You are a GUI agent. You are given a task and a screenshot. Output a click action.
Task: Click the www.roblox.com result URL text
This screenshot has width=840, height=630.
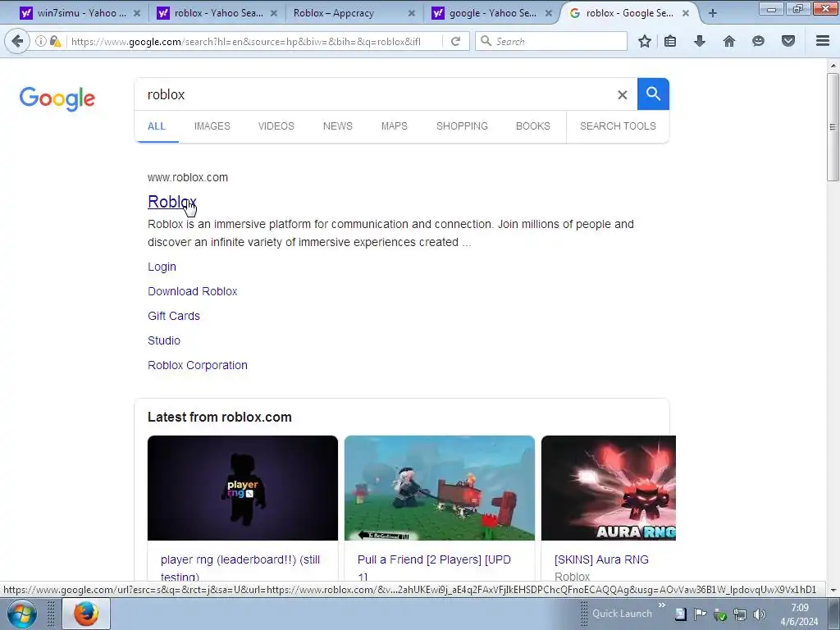[x=188, y=177]
